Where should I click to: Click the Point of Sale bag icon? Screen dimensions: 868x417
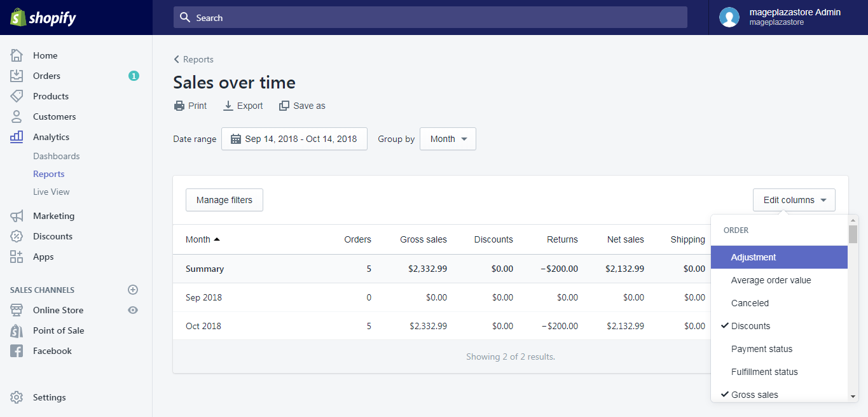[x=17, y=330]
